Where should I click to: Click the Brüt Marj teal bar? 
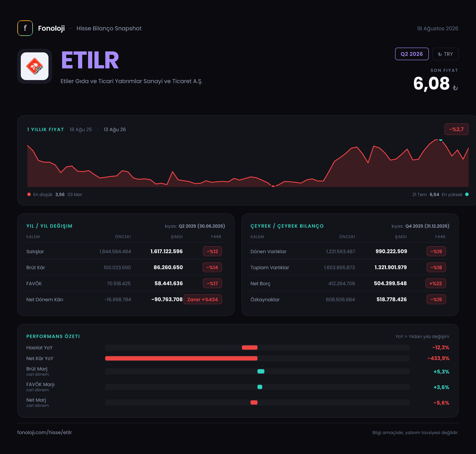[x=261, y=371]
